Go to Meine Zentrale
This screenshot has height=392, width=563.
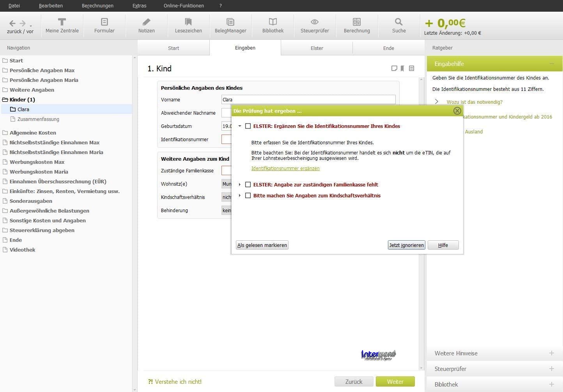[x=62, y=25]
